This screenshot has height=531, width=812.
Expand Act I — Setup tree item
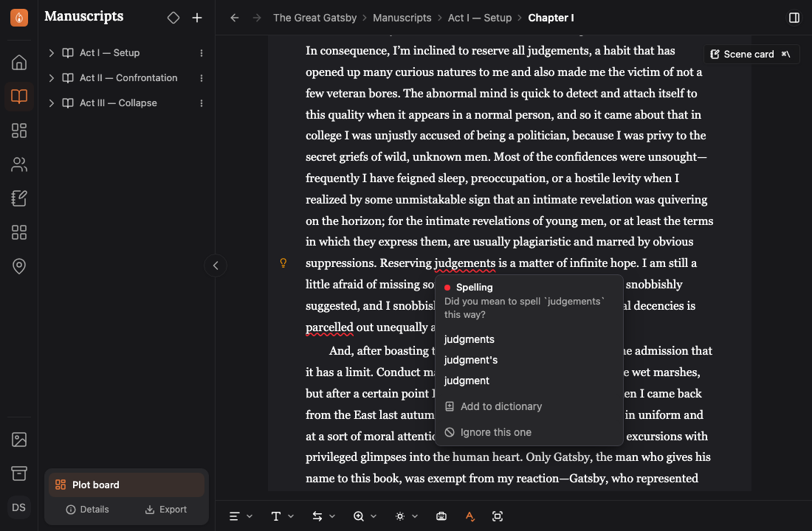51,53
